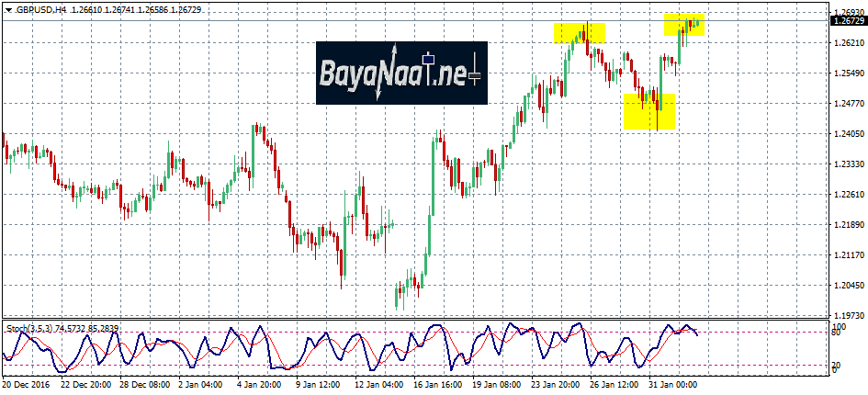Viewport: 868px width, 395px height.
Task: Click the 1.22610 price level on scale
Action: coord(849,195)
